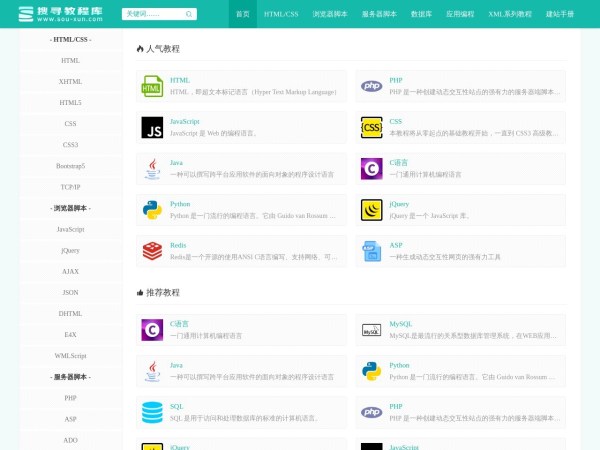
Task: Select the CSS icon in popular tutorials
Action: [371, 127]
